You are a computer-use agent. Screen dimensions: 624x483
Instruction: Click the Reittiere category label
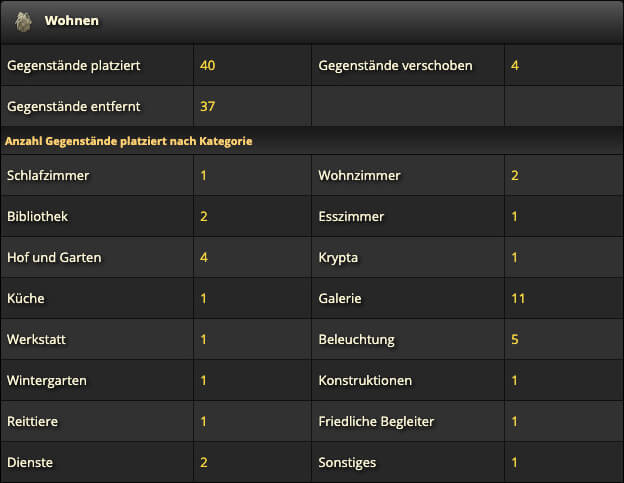[x=32, y=421]
